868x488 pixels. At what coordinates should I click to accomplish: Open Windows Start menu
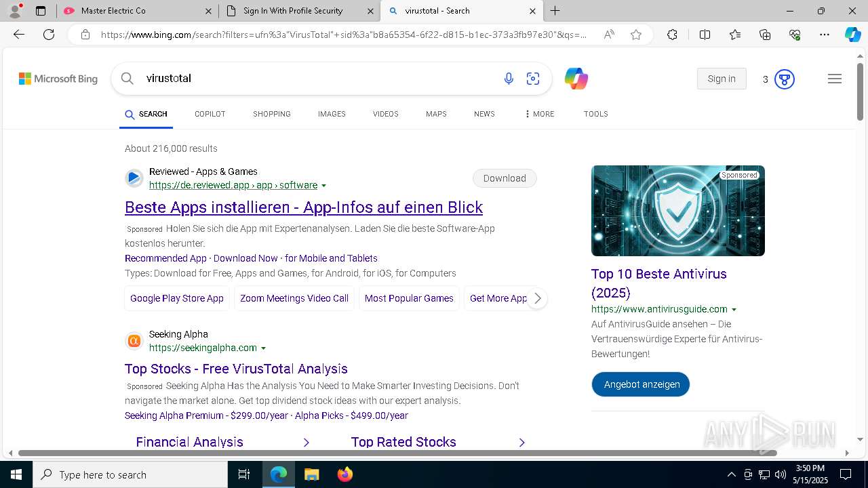coord(16,474)
